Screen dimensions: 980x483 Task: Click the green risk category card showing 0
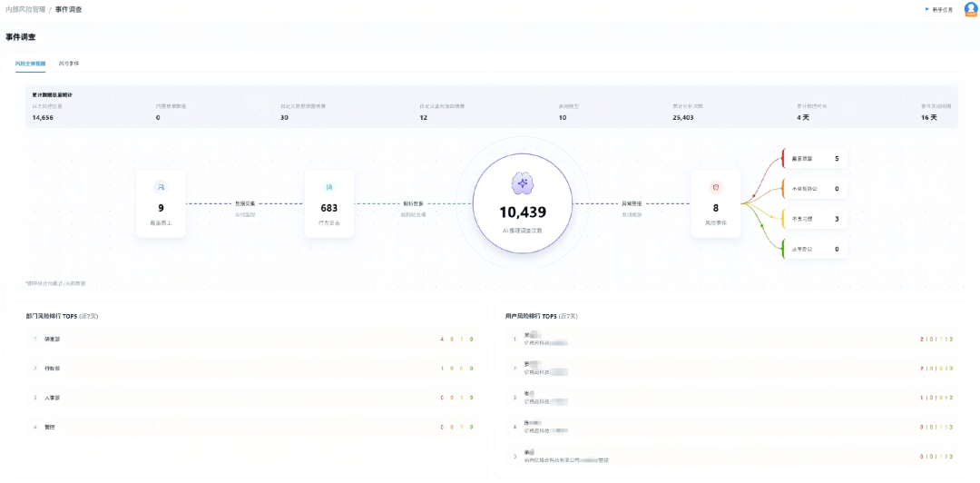pyautogui.click(x=815, y=249)
